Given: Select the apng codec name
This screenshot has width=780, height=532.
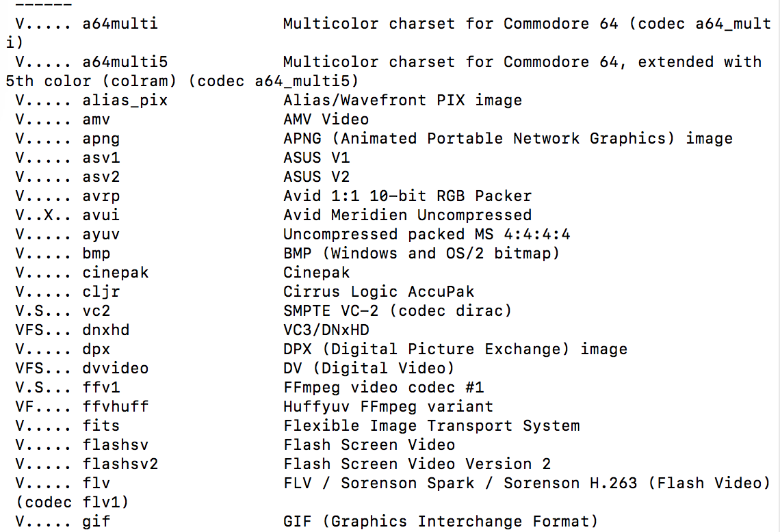Looking at the screenshot, I should (101, 139).
